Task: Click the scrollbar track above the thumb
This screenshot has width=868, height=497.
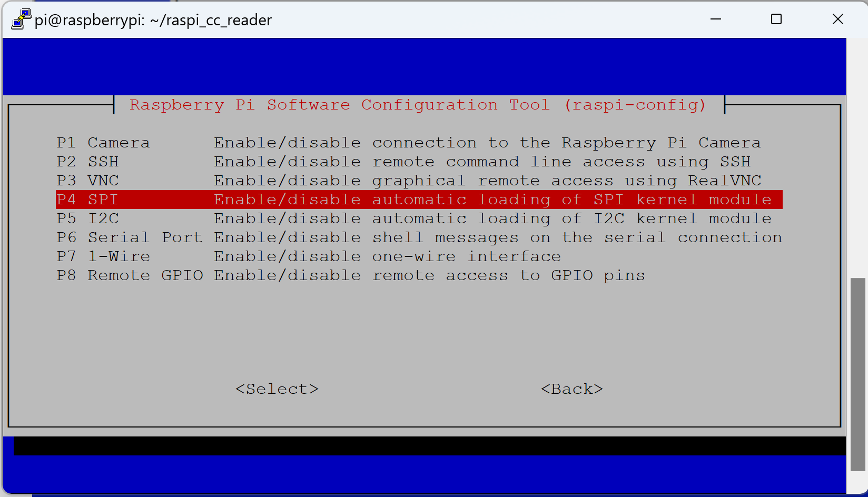Action: tap(857, 158)
